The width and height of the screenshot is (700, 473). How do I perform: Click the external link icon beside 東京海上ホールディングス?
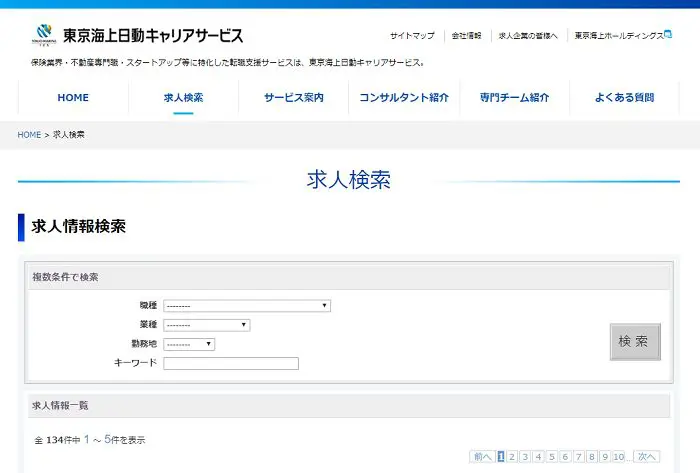click(x=668, y=34)
